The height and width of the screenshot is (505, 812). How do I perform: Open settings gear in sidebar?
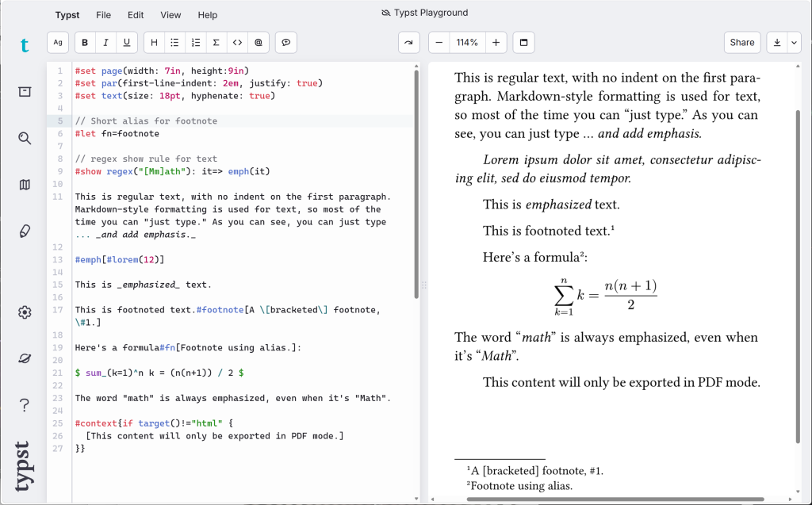point(25,312)
